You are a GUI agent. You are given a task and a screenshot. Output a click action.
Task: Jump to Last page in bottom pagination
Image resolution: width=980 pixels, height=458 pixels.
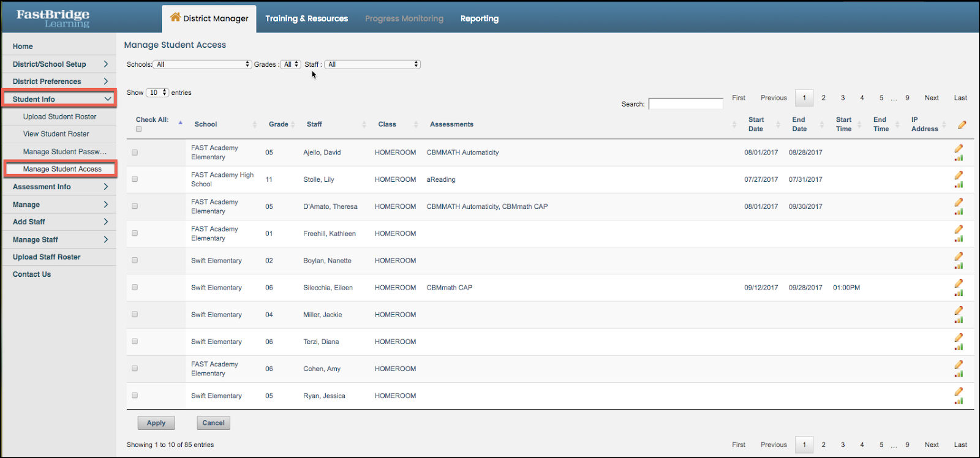[x=960, y=445]
